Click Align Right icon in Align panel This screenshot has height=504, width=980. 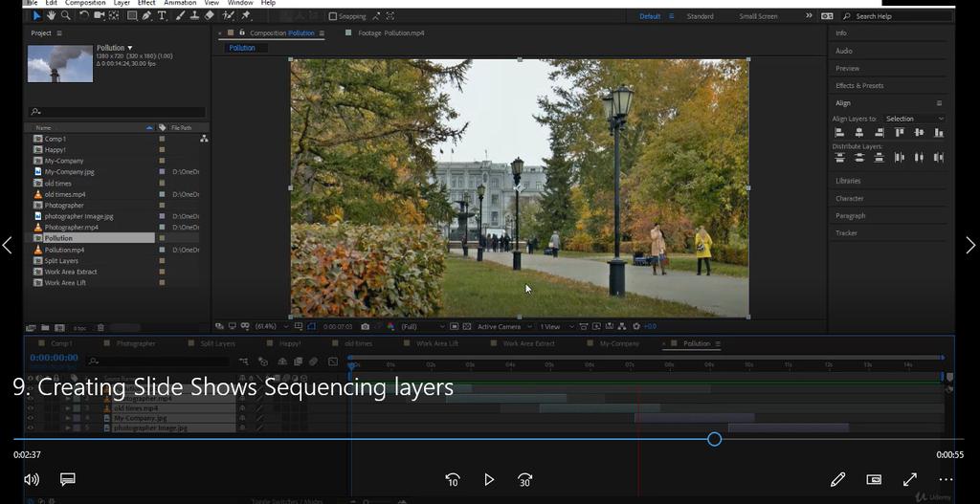[879, 132]
